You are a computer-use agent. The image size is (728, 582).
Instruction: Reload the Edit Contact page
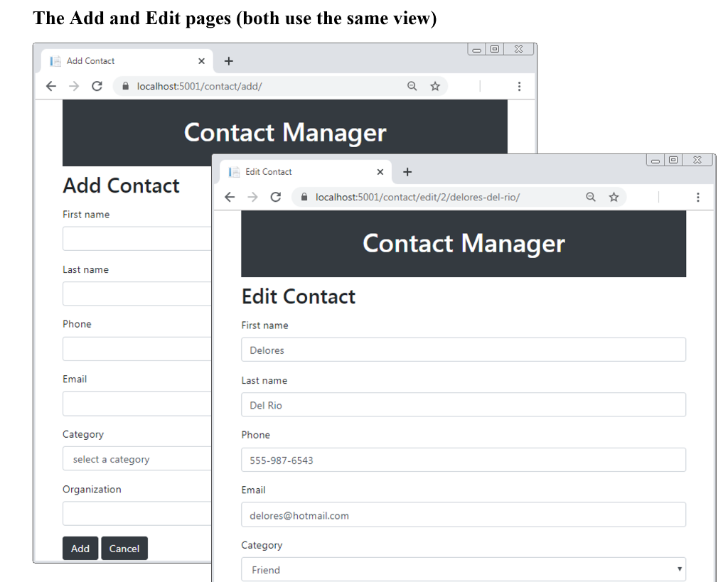coord(276,197)
